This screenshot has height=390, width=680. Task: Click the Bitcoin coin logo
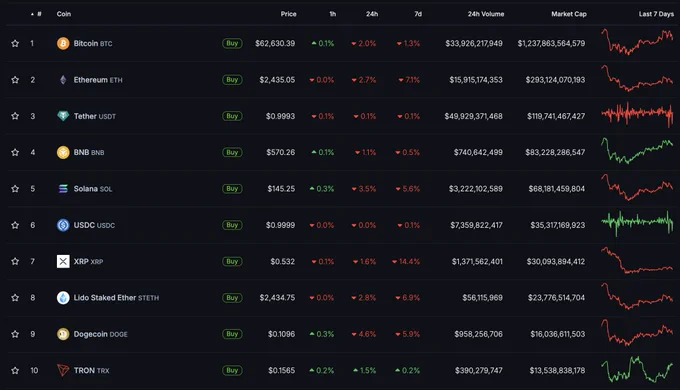coord(63,43)
